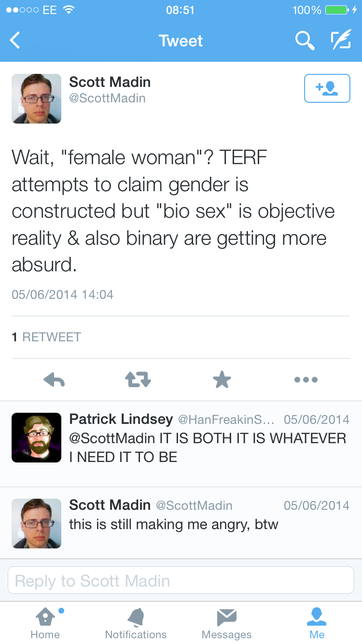362x644 pixels.
Task: Favorite the tweet with star icon
Action: click(222, 380)
